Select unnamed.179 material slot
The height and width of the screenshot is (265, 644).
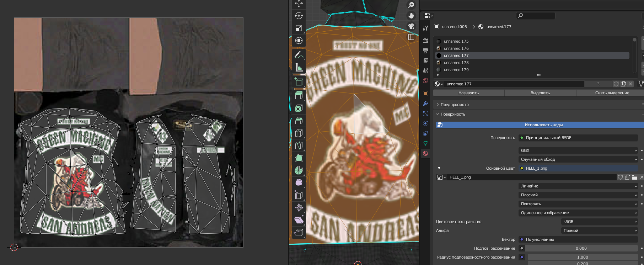pos(456,70)
